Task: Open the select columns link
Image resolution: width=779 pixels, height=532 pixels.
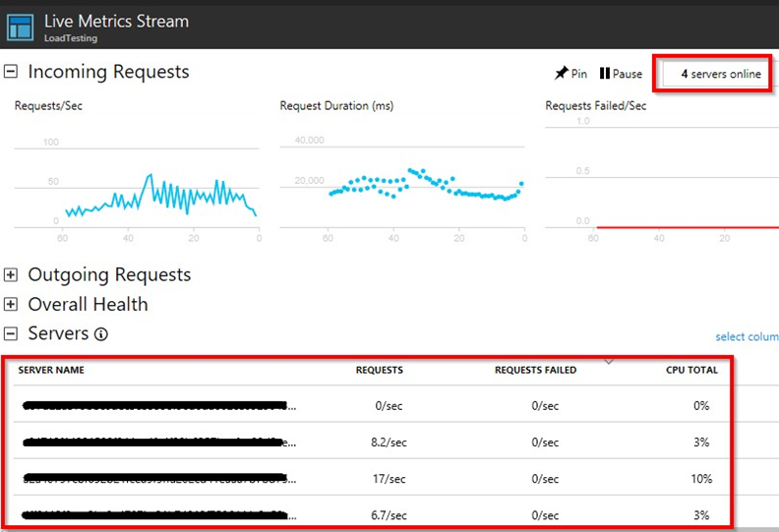Action: click(x=747, y=337)
